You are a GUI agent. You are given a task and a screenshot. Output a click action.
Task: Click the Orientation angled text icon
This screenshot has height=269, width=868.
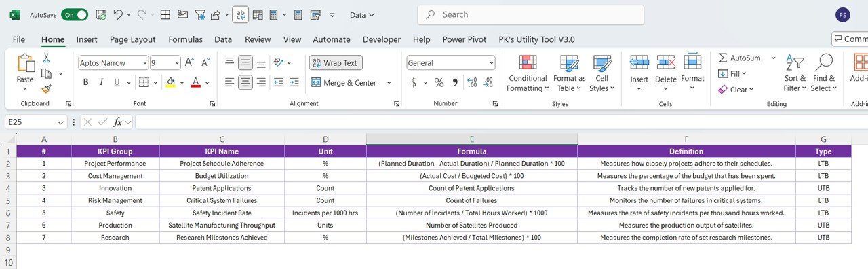(x=278, y=62)
